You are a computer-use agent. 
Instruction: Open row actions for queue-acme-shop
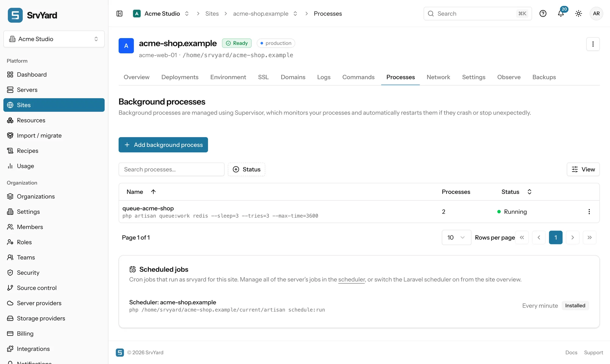(589, 212)
